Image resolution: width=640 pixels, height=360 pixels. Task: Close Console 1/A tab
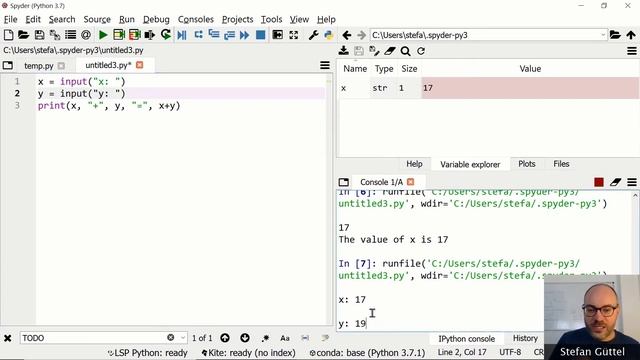(411, 182)
